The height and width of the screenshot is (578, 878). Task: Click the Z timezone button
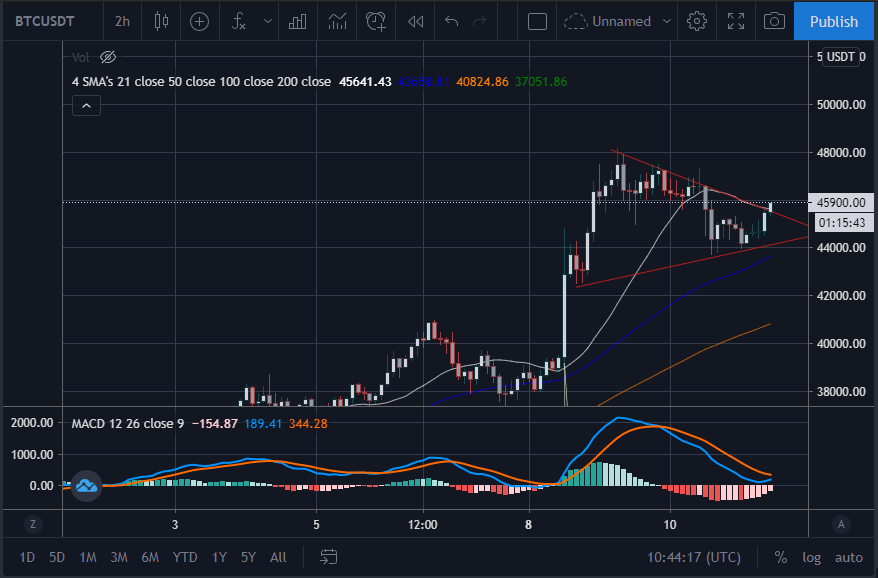(33, 524)
